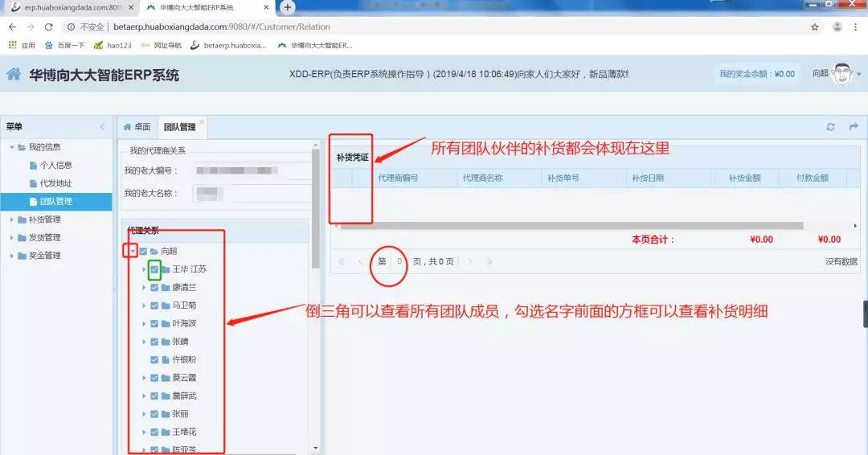
Task: Expand the 补货管理 menu folder
Action: 11,219
